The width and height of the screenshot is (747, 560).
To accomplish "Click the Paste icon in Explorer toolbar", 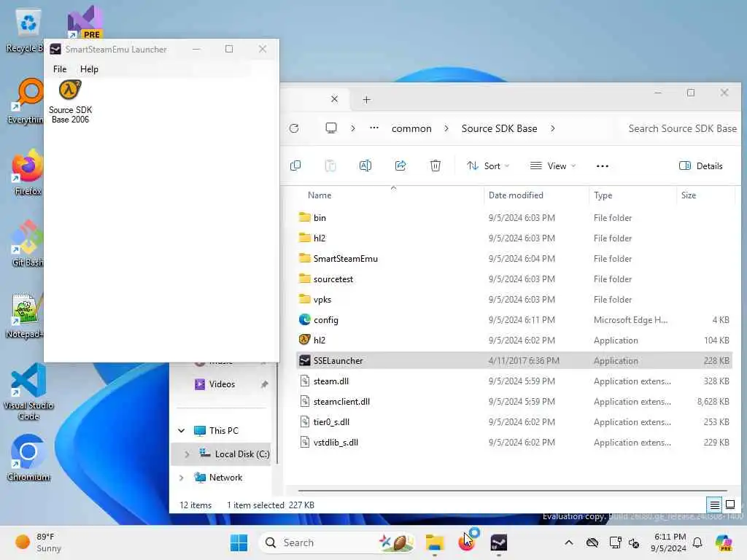I will coord(330,166).
